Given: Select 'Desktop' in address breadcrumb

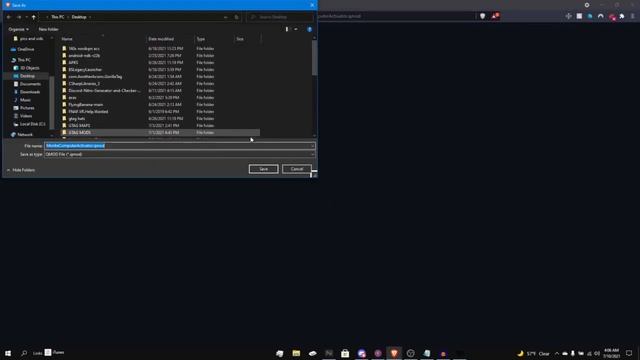Looking at the screenshot, I should click(79, 17).
